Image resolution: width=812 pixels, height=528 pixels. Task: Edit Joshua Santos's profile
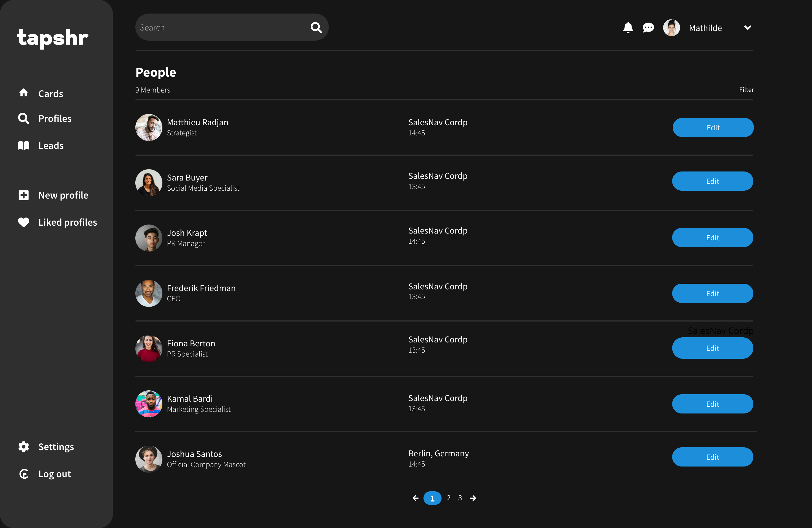pos(712,457)
